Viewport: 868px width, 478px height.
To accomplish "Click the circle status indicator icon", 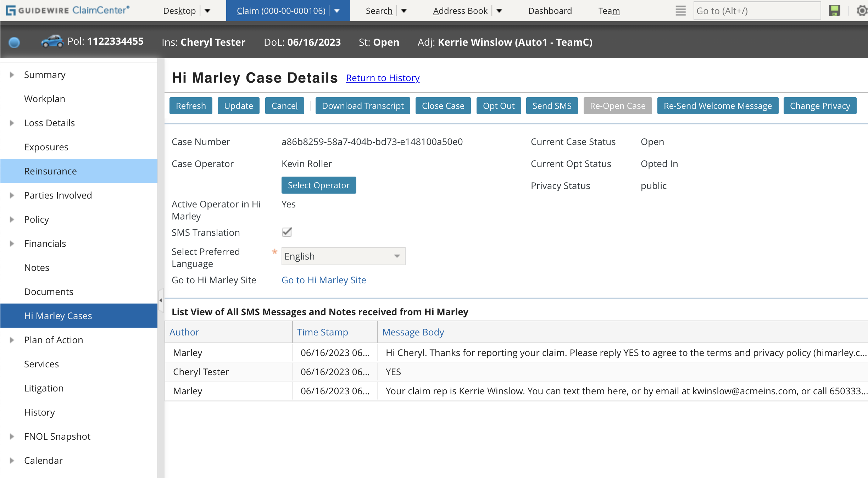I will click(14, 42).
